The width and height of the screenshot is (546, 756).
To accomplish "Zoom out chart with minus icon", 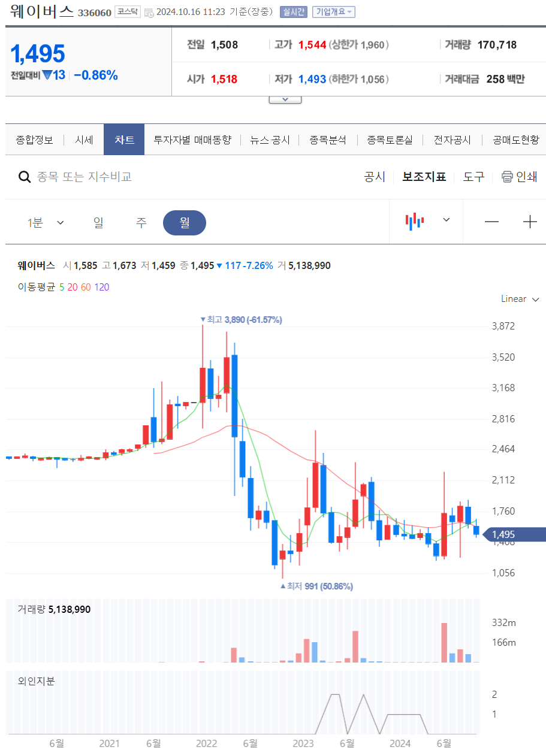I will click(491, 222).
